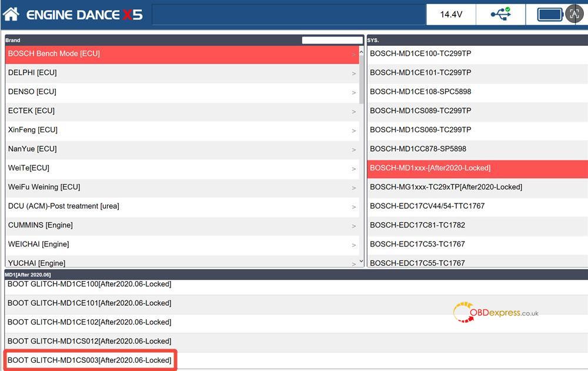588x371 pixels.
Task: Select ECTEK [ECU] brand
Action: 182,111
